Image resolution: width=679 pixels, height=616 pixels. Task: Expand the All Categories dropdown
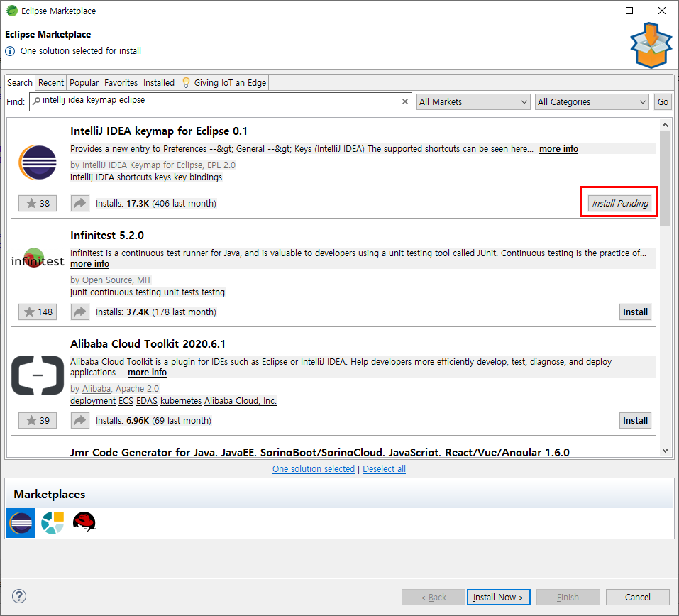click(592, 101)
